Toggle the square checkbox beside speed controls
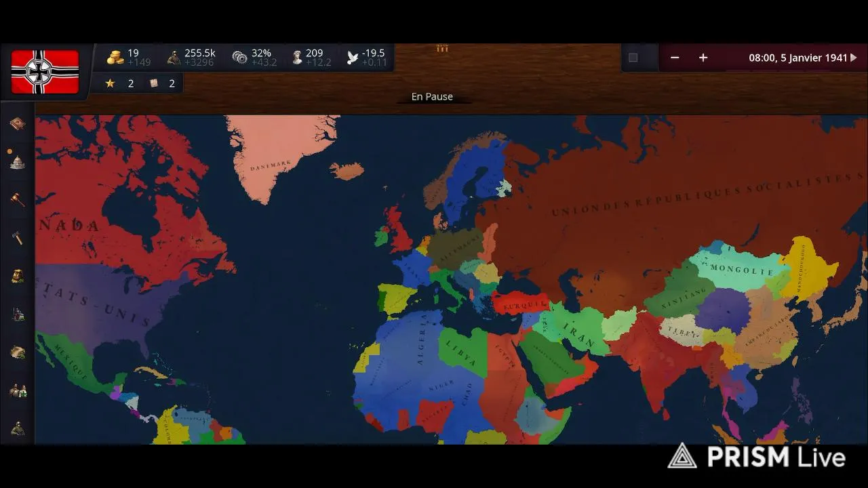The width and height of the screenshot is (868, 488). 633,58
